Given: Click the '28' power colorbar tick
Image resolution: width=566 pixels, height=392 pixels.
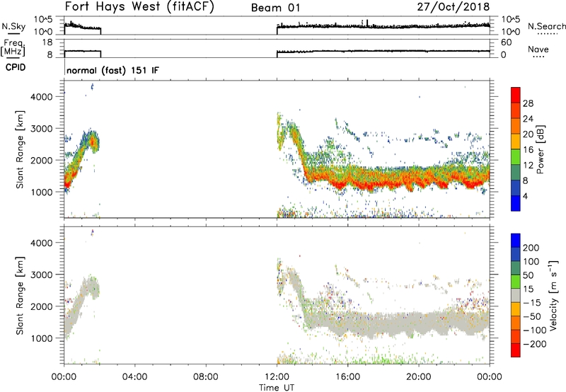Looking at the screenshot, I should point(528,103).
